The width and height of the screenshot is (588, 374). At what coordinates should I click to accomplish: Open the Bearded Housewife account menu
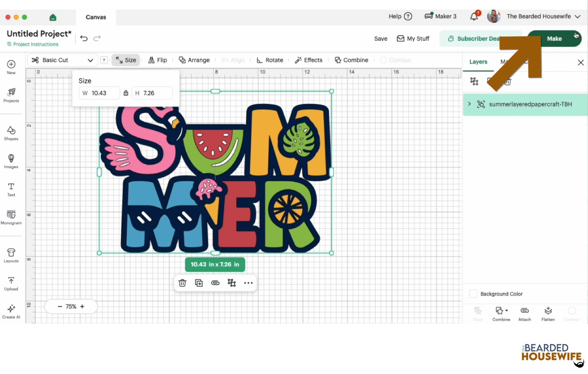tap(543, 16)
